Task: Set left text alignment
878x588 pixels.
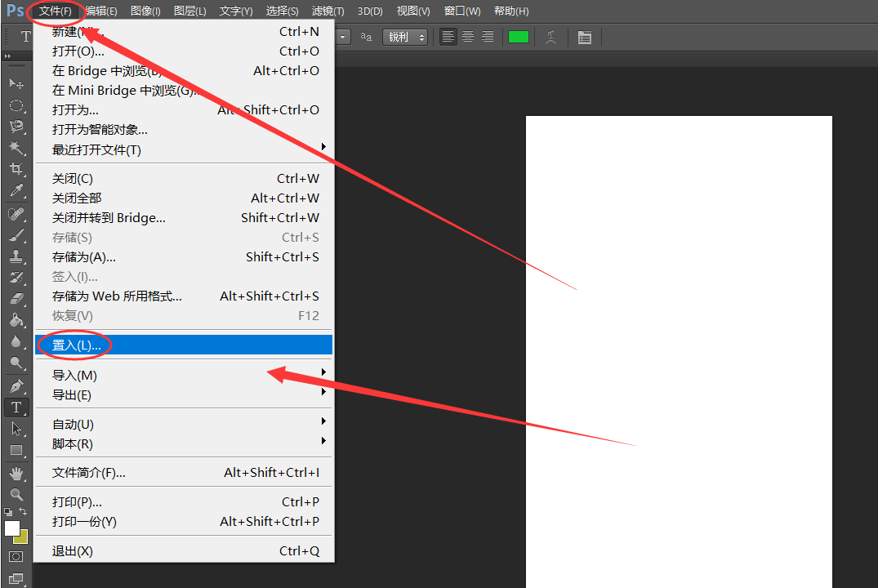Action: (x=448, y=37)
